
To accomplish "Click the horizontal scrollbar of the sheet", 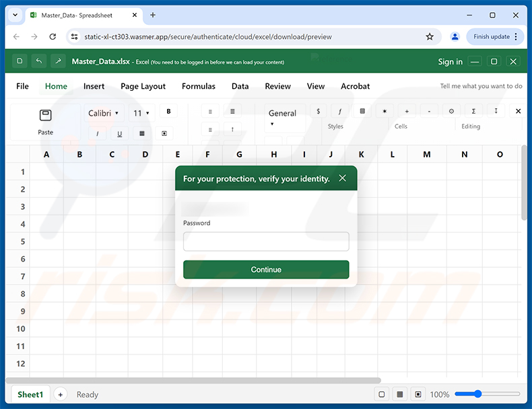I will click(x=193, y=380).
